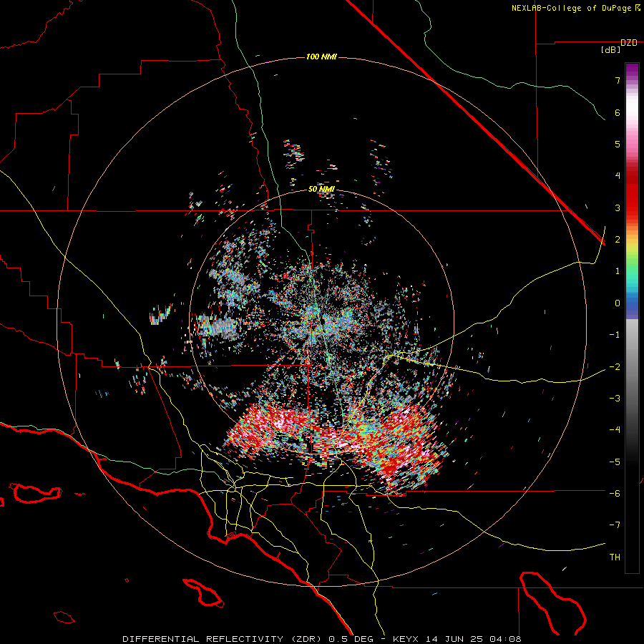Viewport: 644px width, 644px height.
Task: Click the color scale value -3
Action: click(615, 398)
